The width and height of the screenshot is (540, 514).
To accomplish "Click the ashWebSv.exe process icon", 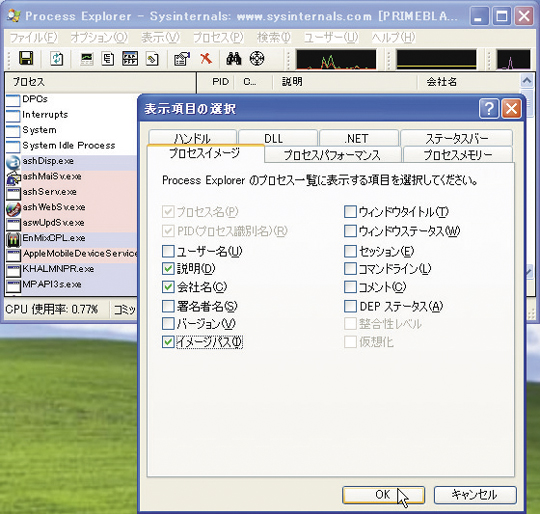I will [13, 209].
